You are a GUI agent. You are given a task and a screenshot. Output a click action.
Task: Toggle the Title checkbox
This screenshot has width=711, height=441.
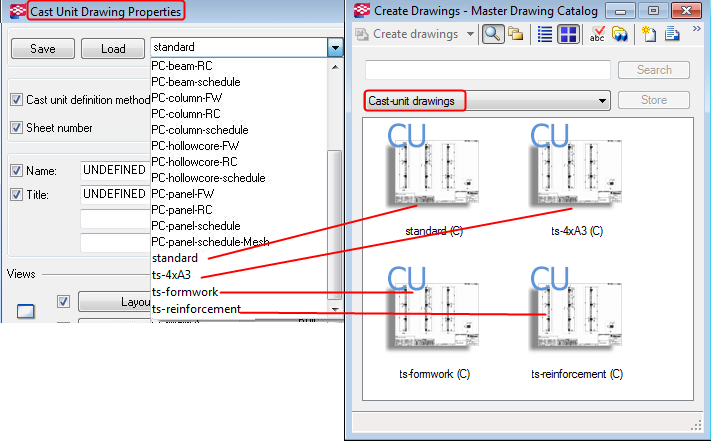[16, 194]
